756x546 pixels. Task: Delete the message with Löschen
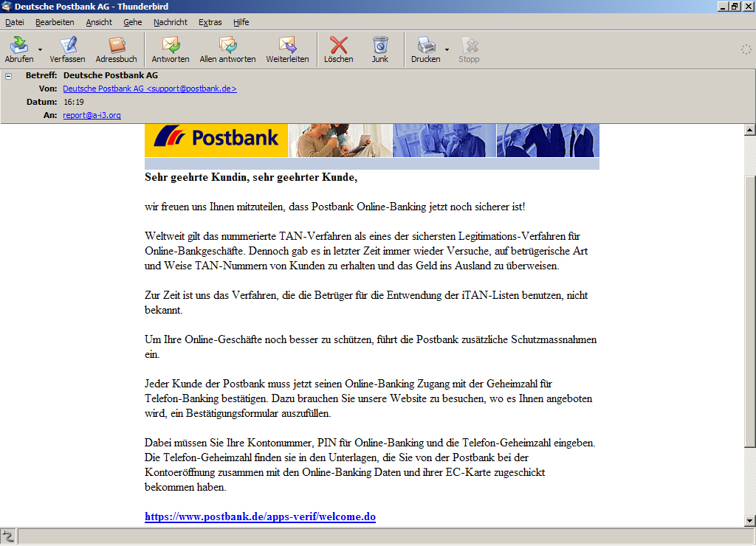coord(338,49)
